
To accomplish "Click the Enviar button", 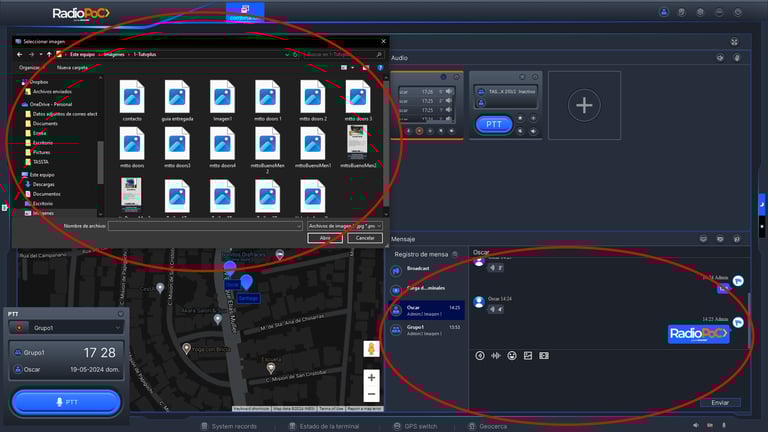I will pyautogui.click(x=720, y=403).
